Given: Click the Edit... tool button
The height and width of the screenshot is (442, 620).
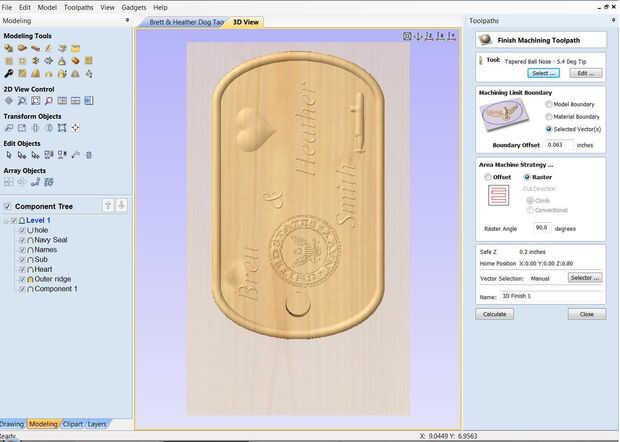Looking at the screenshot, I should [586, 73].
